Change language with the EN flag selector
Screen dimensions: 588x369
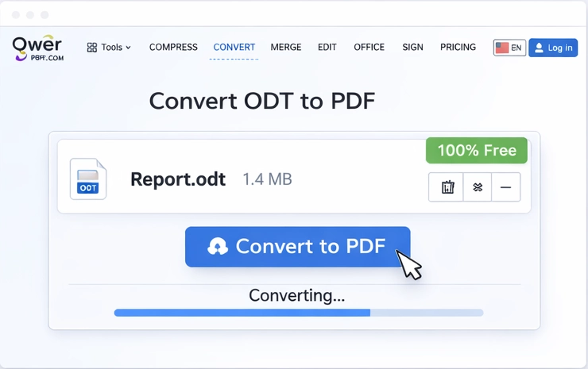click(509, 48)
